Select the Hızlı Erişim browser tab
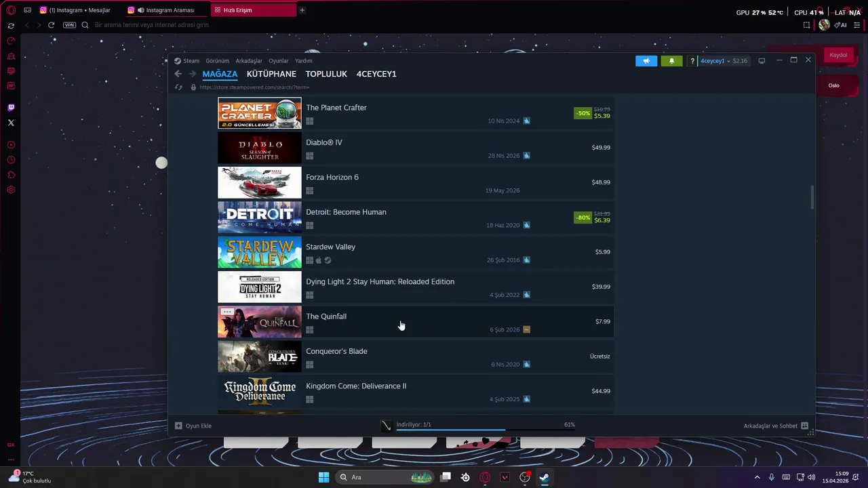868x488 pixels. [x=254, y=10]
